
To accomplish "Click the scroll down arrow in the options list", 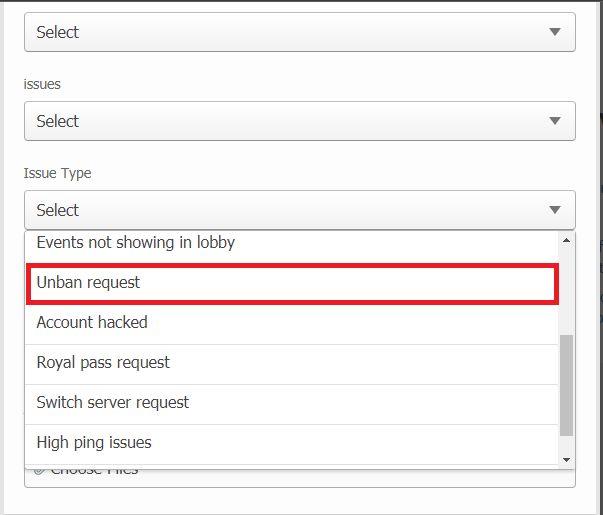I will pos(567,459).
